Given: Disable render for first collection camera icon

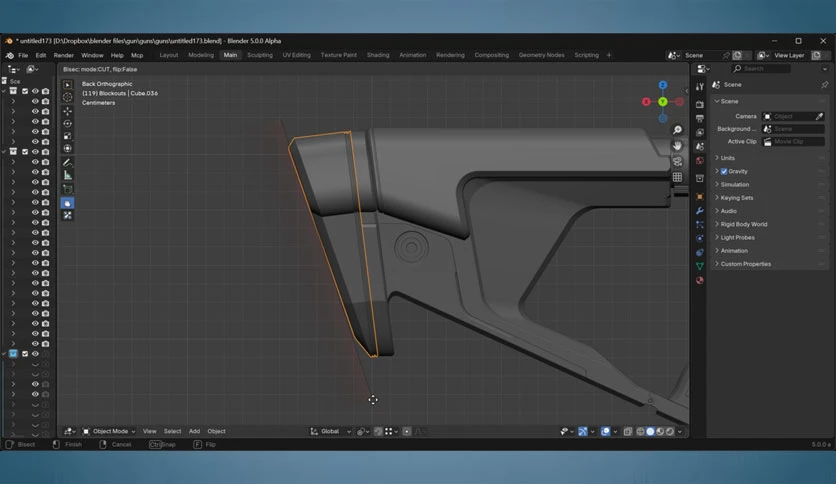Looking at the screenshot, I should [x=46, y=91].
